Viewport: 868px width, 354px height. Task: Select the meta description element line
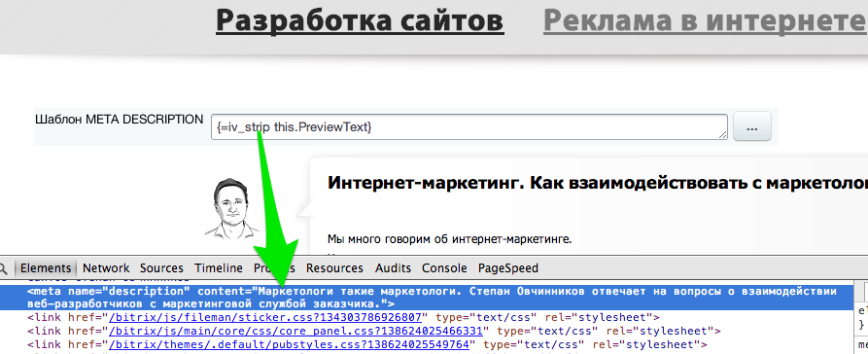pyautogui.click(x=427, y=298)
